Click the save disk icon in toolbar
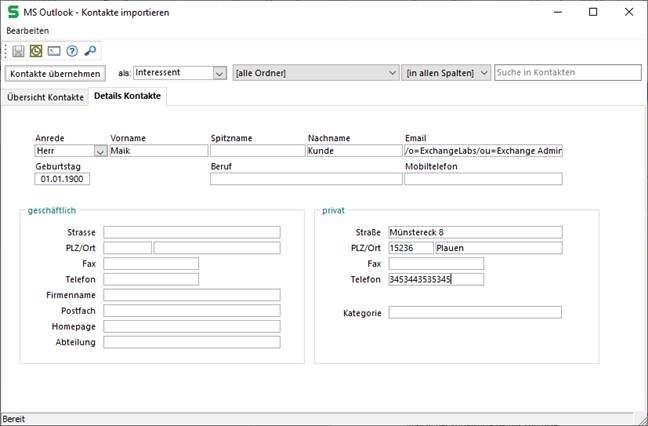Viewport: 648px width, 426px height. [x=19, y=50]
